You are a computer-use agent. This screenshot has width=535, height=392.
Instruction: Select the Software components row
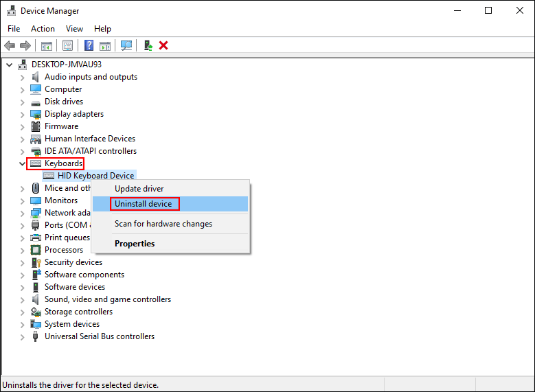point(84,275)
